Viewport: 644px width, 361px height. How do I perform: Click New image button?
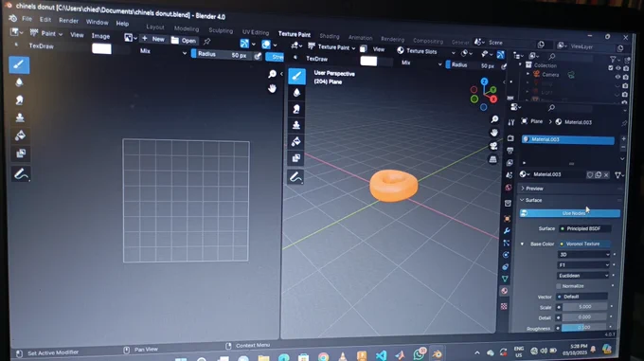pyautogui.click(x=153, y=39)
